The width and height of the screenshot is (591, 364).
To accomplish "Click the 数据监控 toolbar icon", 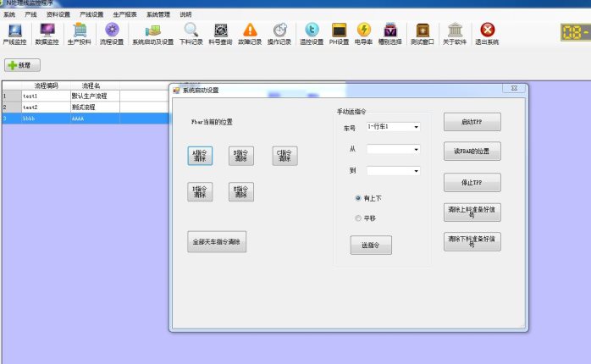I will tap(47, 34).
